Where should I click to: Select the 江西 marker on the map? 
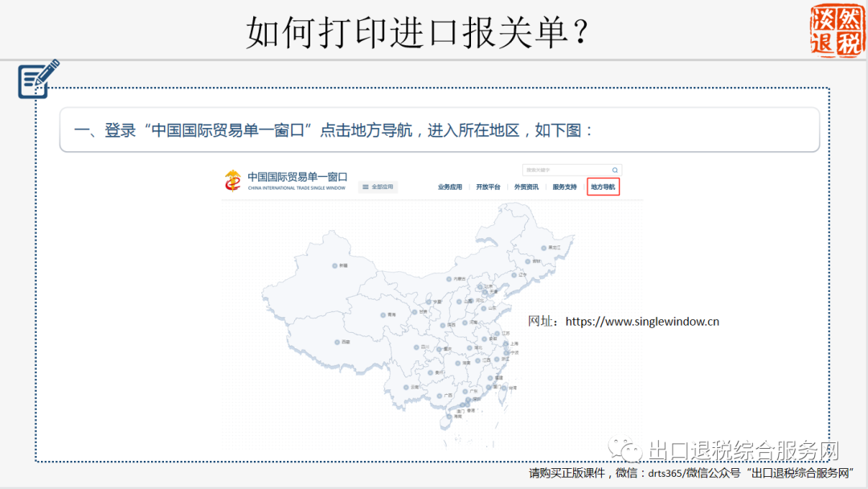477,360
